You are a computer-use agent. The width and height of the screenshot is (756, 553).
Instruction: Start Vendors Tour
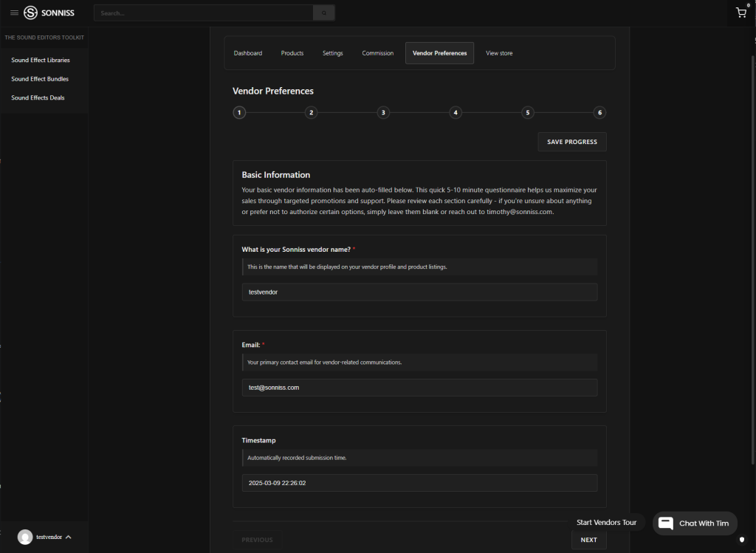coord(606,523)
